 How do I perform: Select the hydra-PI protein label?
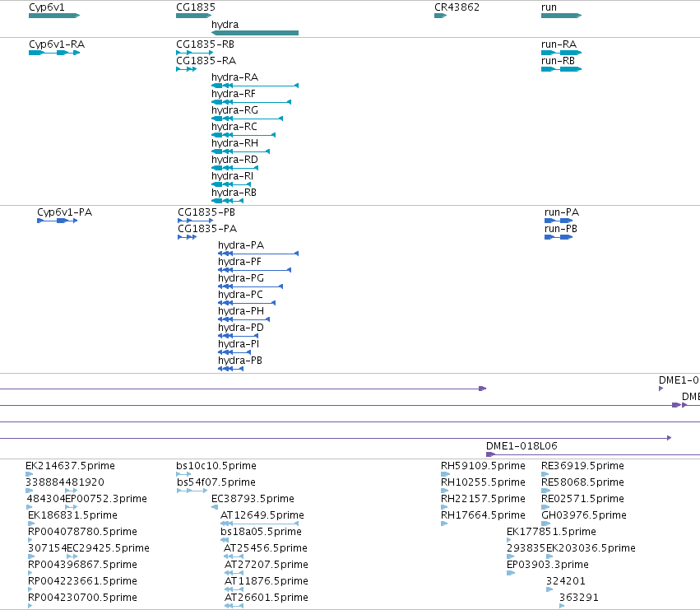point(239,345)
